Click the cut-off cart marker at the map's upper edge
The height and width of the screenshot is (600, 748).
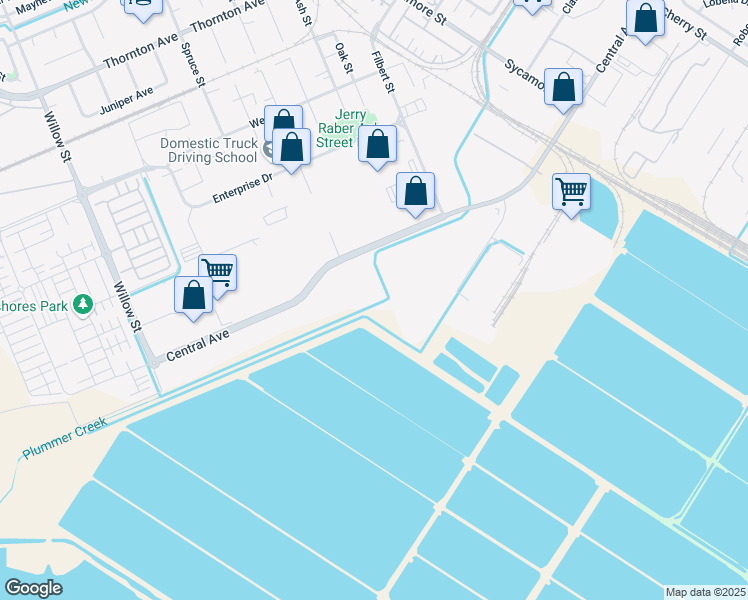point(532,7)
